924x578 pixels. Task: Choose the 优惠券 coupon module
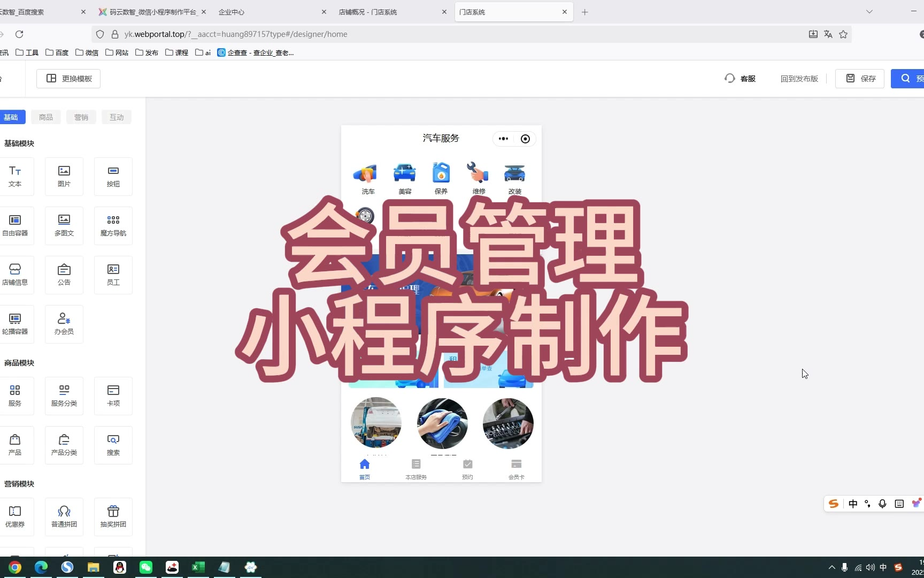point(15,516)
